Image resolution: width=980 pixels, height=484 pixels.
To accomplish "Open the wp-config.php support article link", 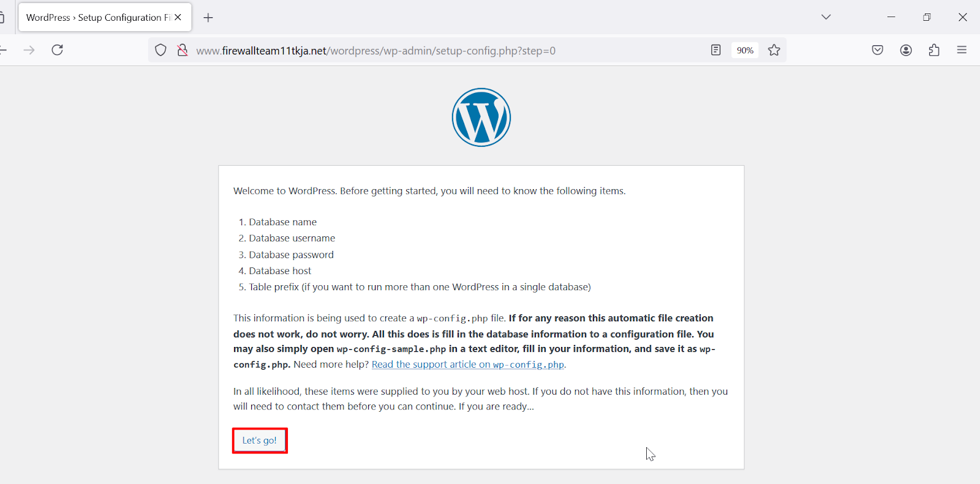I will [x=468, y=365].
